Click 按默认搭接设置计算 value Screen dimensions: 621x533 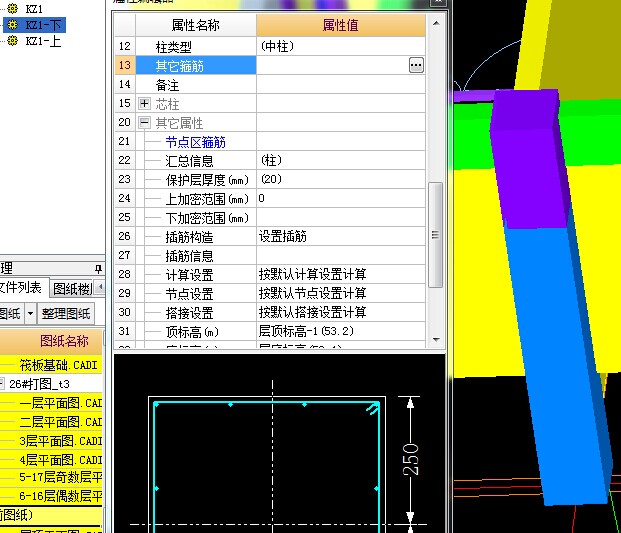pos(341,312)
